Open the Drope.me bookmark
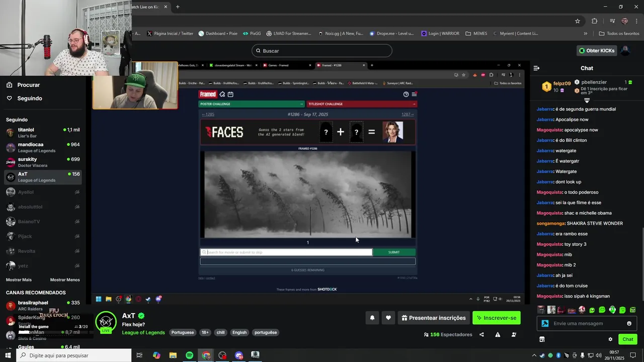This screenshot has height=362, width=644. pyautogui.click(x=391, y=34)
